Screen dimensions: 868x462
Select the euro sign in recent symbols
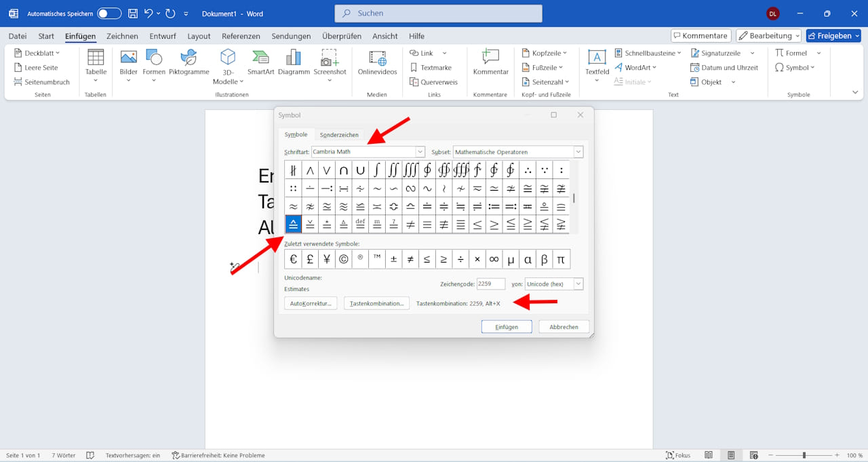coord(293,259)
